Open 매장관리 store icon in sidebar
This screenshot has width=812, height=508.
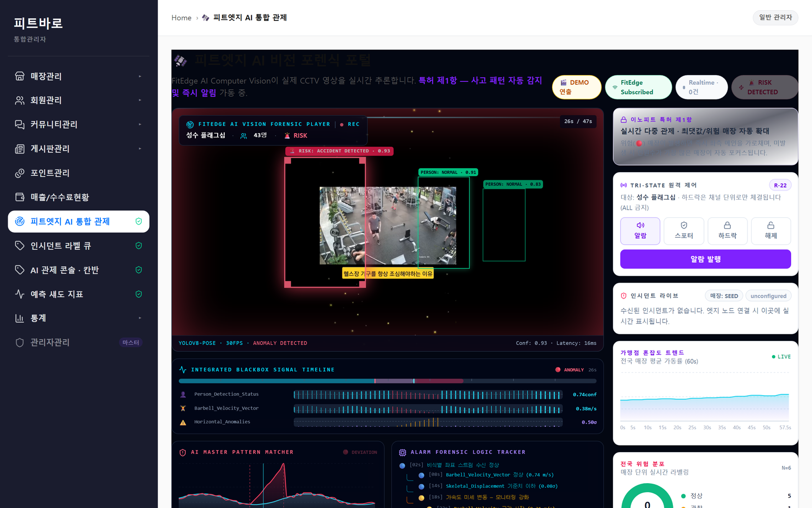pos(20,76)
